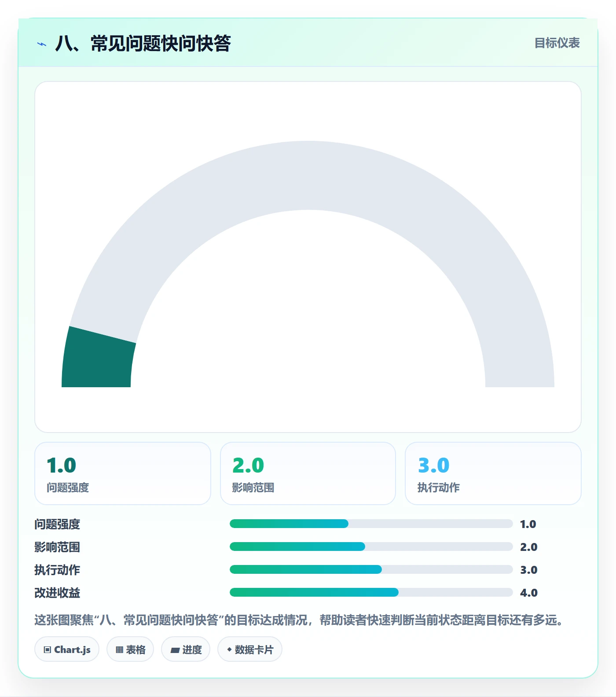
Task: Click the 问题强度 progress bar
Action: (x=371, y=524)
